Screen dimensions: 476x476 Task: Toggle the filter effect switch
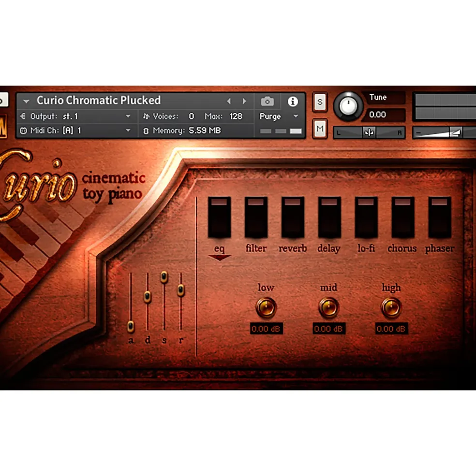(x=256, y=217)
